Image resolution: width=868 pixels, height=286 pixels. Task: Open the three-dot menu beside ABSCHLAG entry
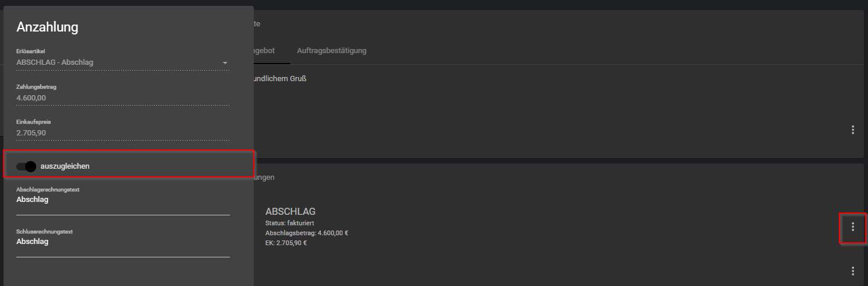pos(853,227)
